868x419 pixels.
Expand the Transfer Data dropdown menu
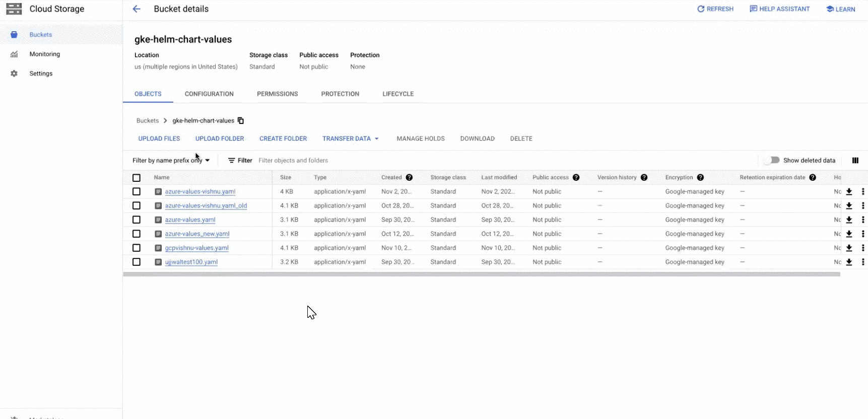pos(350,138)
